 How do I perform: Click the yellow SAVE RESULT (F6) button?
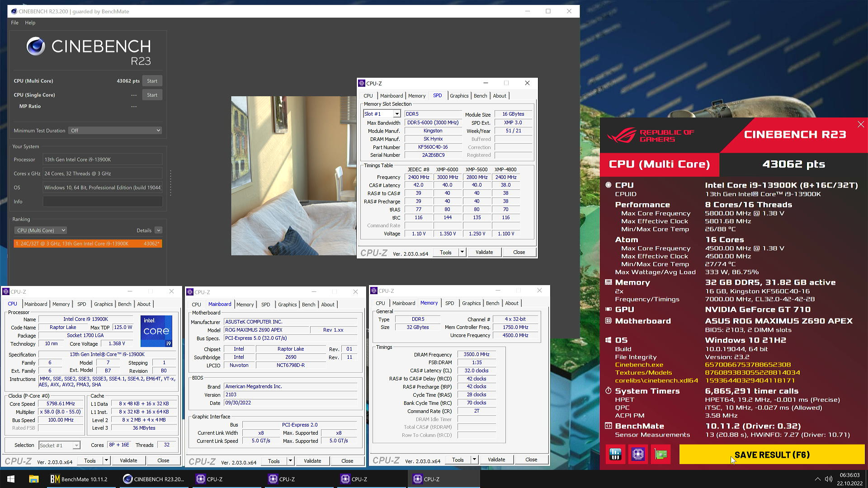point(772,455)
